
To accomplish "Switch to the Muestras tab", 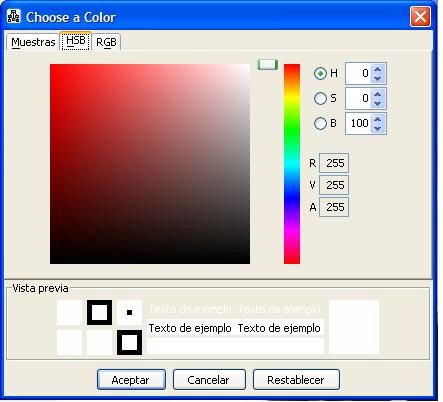I will [33, 42].
